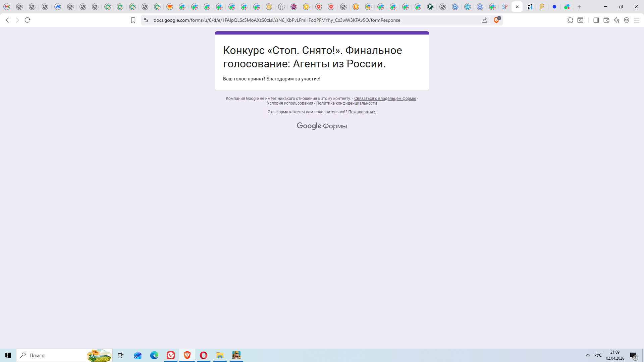Image resolution: width=644 pixels, height=362 pixels.
Task: View site information icon in address bar
Action: point(146,20)
